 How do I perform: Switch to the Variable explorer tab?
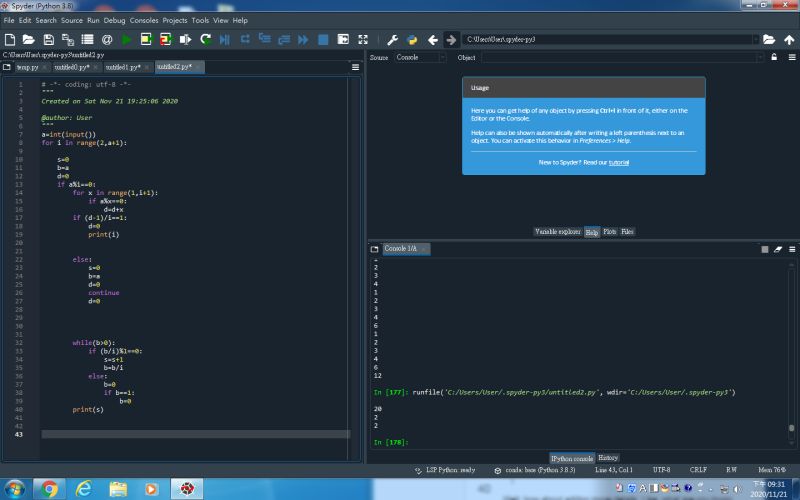pos(558,232)
